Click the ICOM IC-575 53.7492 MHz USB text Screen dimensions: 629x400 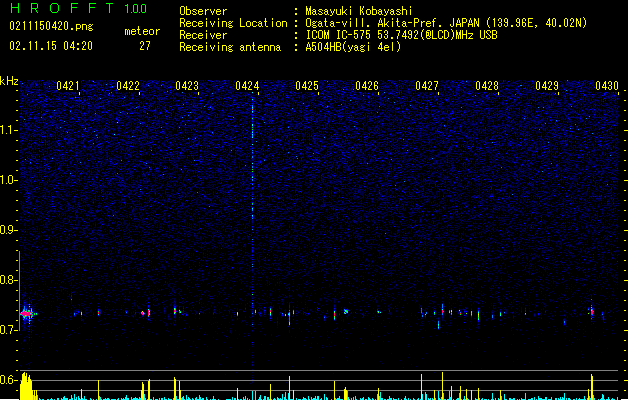click(x=401, y=35)
